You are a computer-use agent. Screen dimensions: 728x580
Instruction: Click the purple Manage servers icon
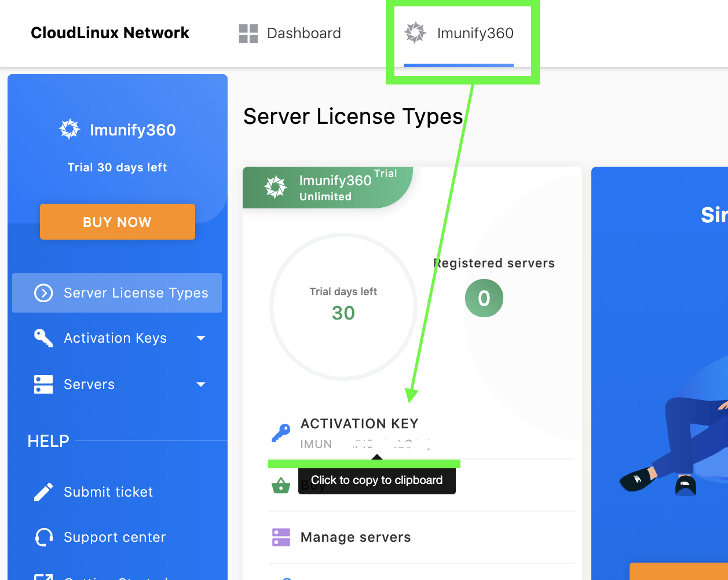click(281, 537)
